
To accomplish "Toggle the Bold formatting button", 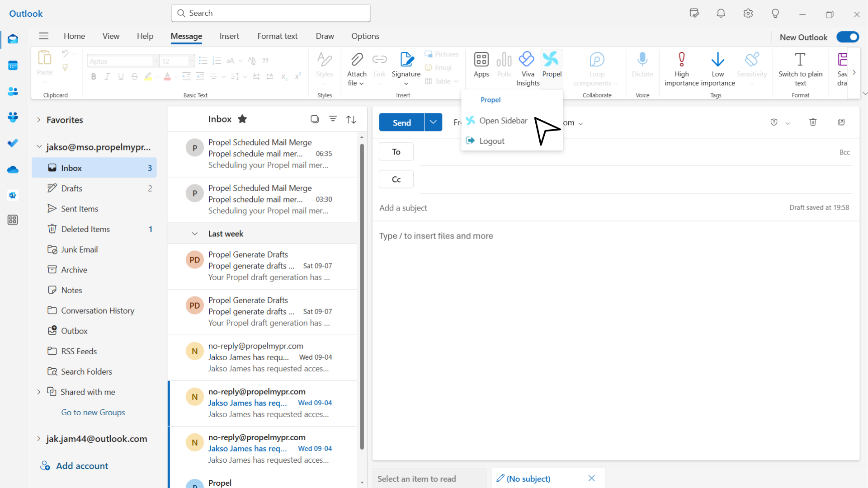I will click(94, 77).
